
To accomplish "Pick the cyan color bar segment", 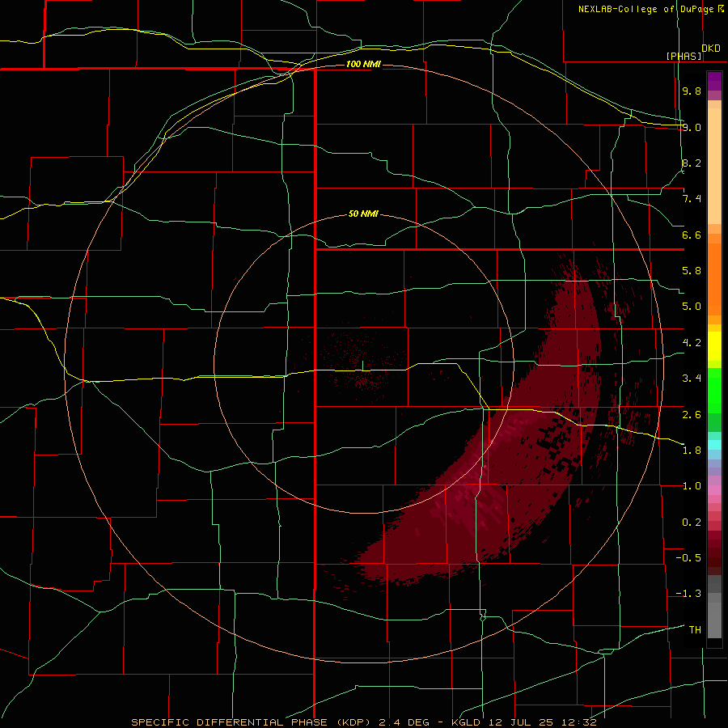I will (x=714, y=445).
